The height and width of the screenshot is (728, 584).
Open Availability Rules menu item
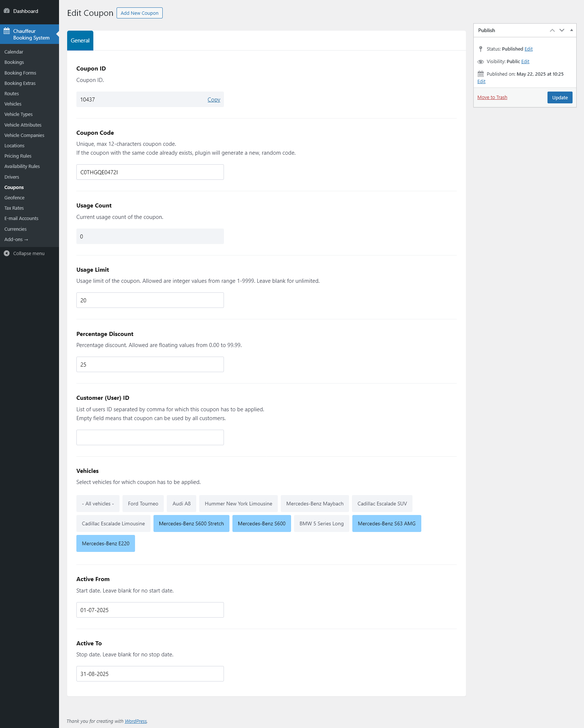pos(22,166)
